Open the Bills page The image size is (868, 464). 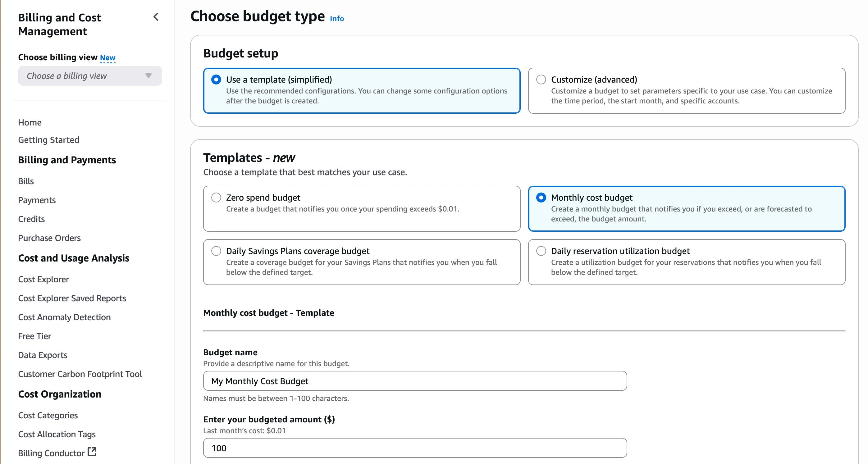tap(26, 181)
